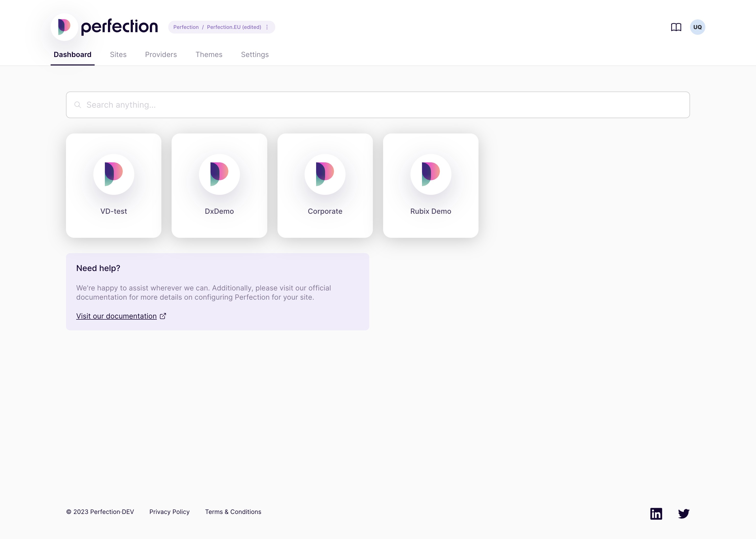Open the Rubix Demo site card
The image size is (756, 539).
point(430,185)
